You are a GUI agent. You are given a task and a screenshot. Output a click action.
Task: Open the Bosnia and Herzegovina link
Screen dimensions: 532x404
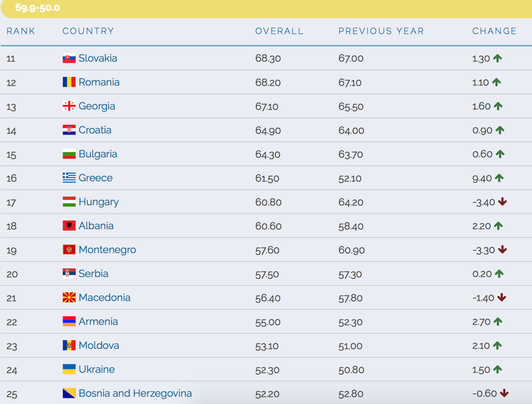click(x=135, y=394)
